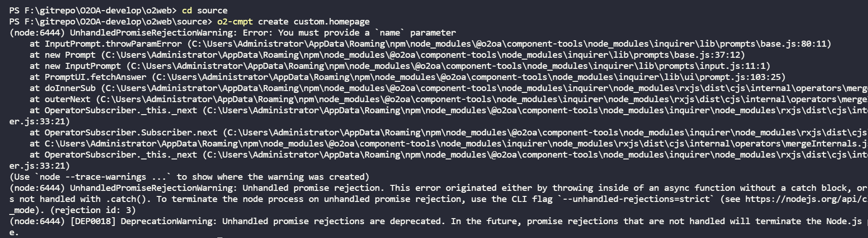Click the 'PromptUI.fetchAnswer' stack frame
Viewport: 868px width, 238px height.
tap(96, 77)
